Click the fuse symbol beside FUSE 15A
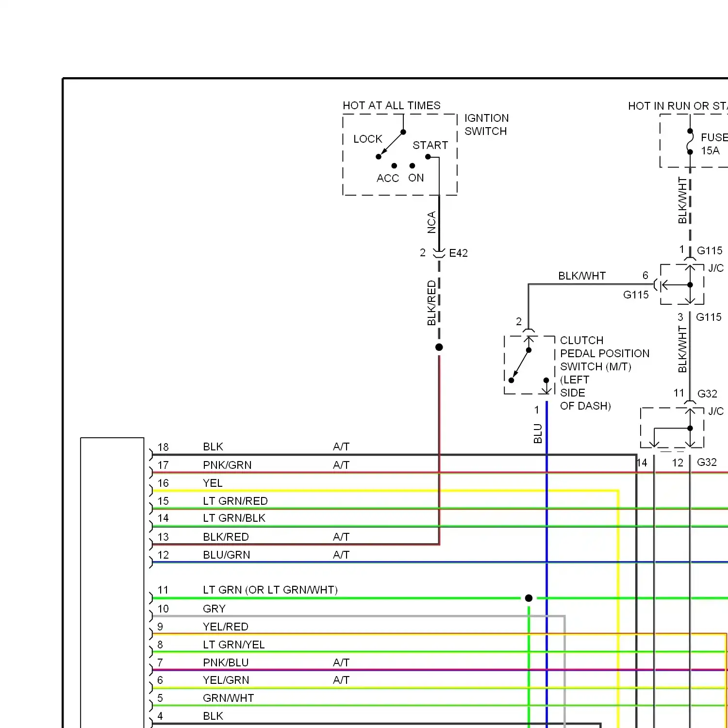 tap(690, 141)
